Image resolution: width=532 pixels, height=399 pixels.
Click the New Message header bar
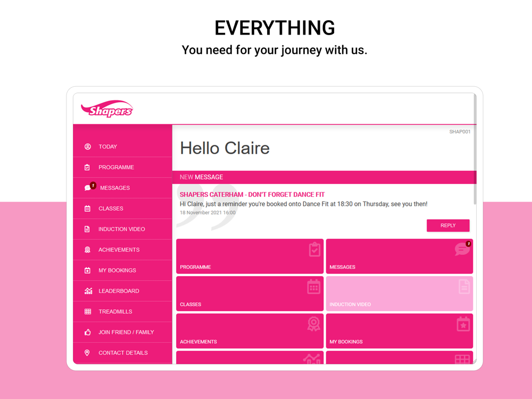(x=325, y=177)
